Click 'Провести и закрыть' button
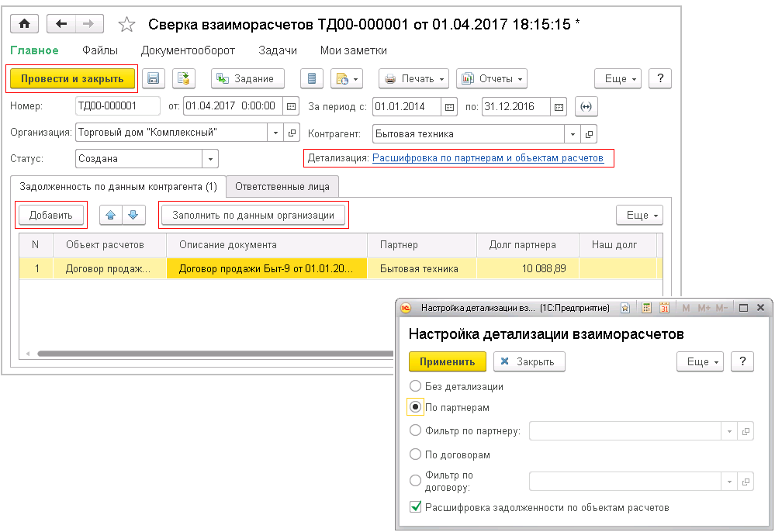Viewport: 775px width, 532px height. click(x=72, y=78)
